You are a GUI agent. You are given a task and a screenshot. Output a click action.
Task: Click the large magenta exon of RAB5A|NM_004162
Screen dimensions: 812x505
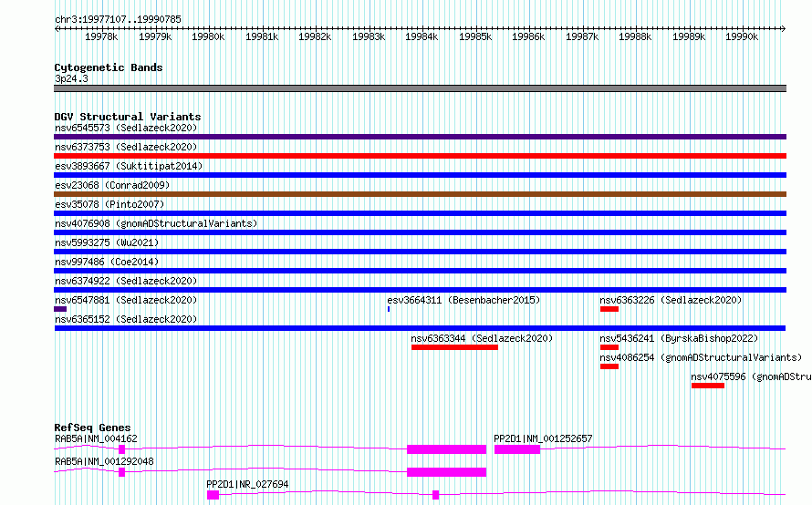click(446, 449)
